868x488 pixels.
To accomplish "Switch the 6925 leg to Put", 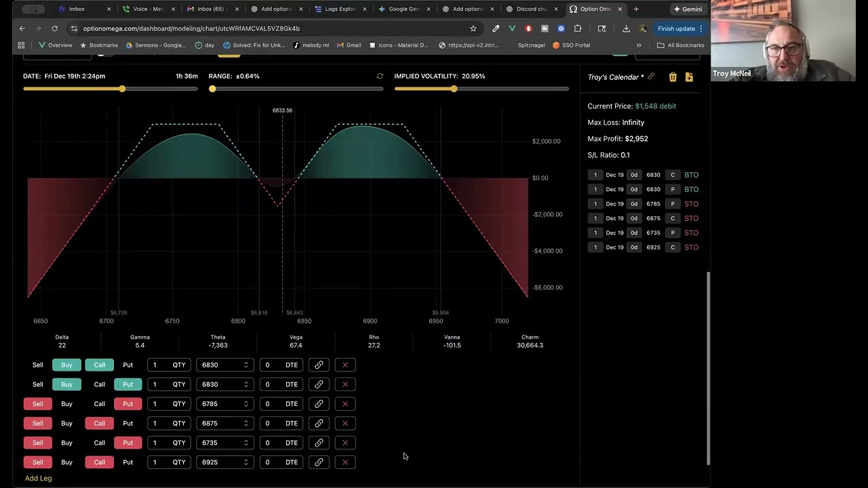I will tap(127, 462).
